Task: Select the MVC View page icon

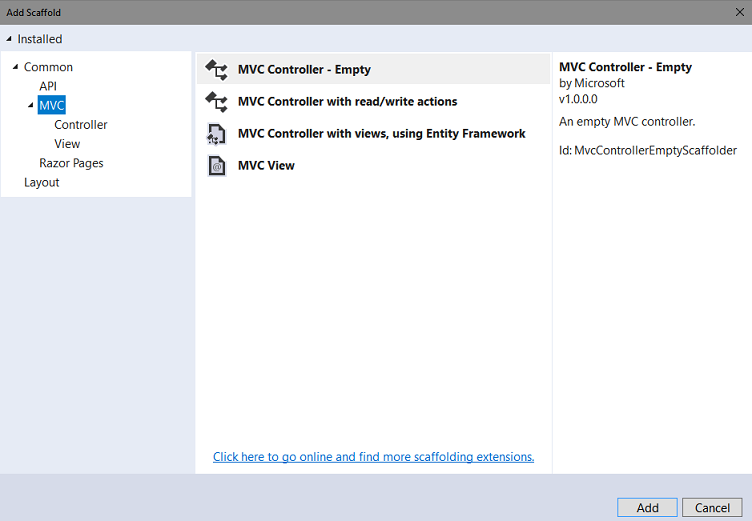Action: [x=216, y=166]
